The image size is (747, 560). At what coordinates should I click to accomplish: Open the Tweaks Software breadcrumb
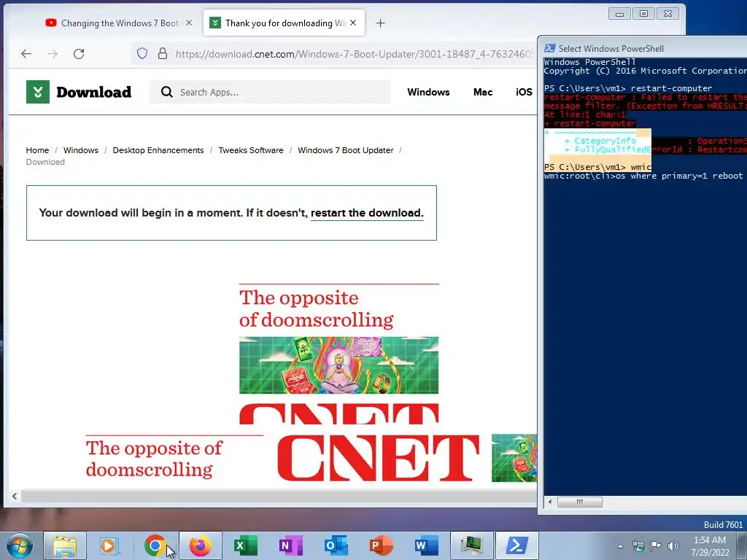click(251, 150)
